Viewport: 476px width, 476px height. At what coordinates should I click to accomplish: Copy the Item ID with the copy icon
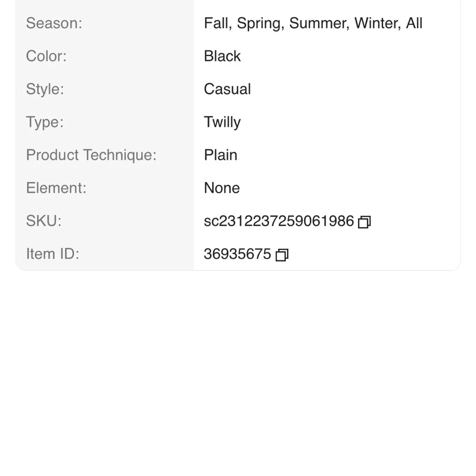click(x=282, y=255)
